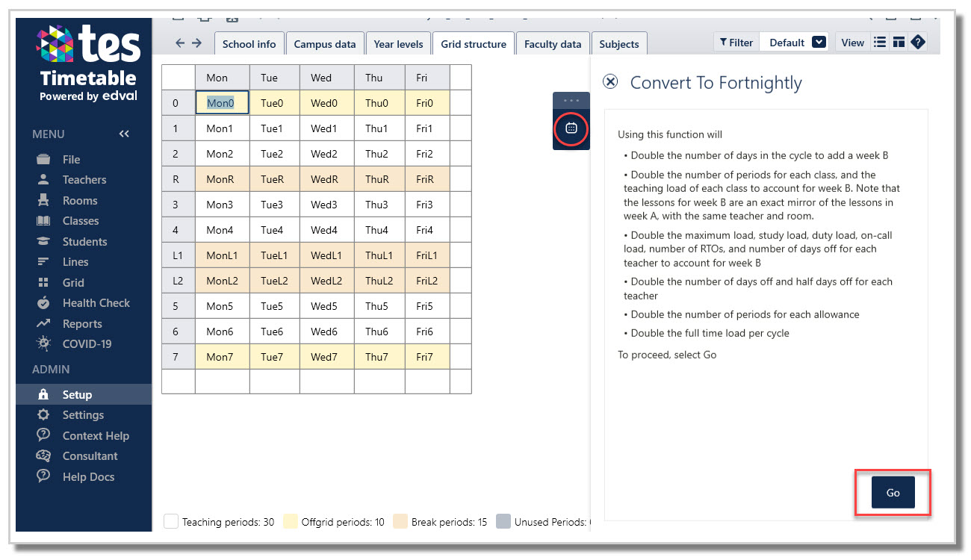Click cell Mon4 in the grid
This screenshot has width=971, height=560.
pyautogui.click(x=223, y=230)
